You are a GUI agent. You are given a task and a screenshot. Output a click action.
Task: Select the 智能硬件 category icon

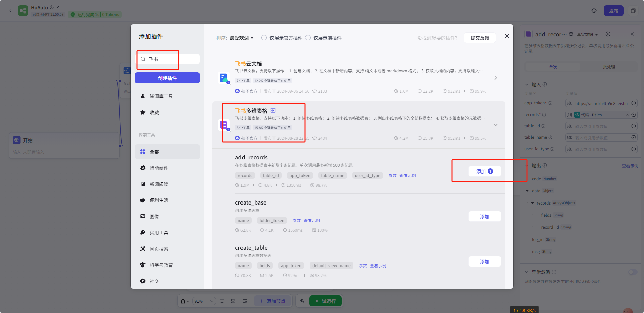[x=143, y=168]
